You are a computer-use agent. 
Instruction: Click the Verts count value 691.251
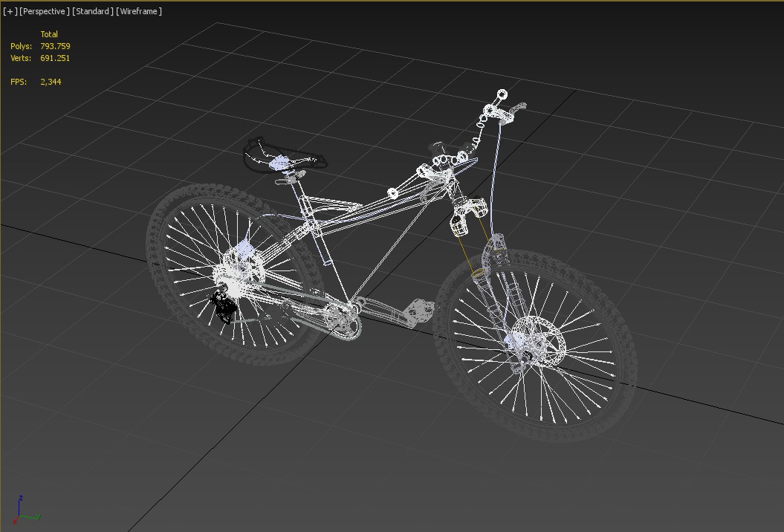click(55, 58)
